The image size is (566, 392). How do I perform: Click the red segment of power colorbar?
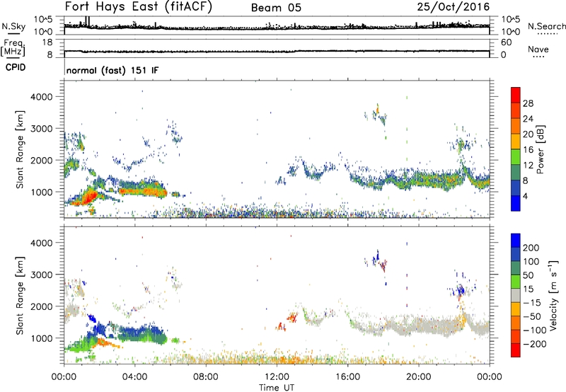click(516, 95)
